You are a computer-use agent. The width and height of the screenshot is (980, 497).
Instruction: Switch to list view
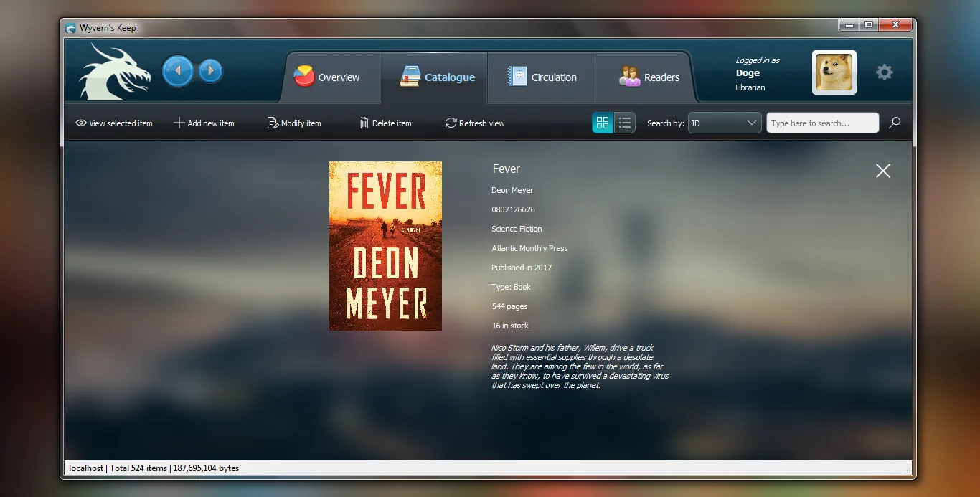point(625,123)
